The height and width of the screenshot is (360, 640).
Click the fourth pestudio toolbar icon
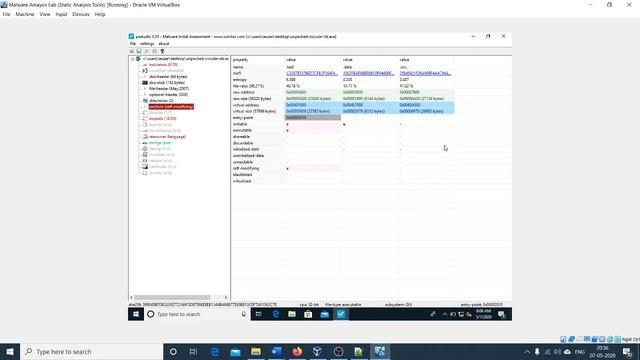[155, 51]
